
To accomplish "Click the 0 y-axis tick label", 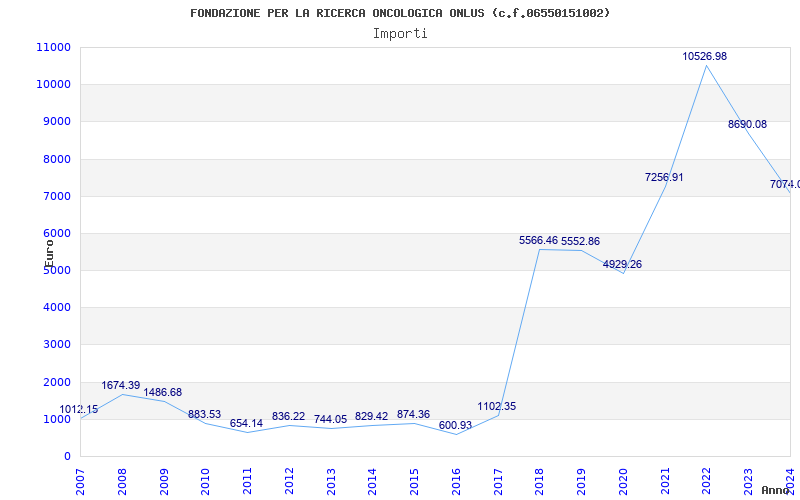I will point(67,457).
